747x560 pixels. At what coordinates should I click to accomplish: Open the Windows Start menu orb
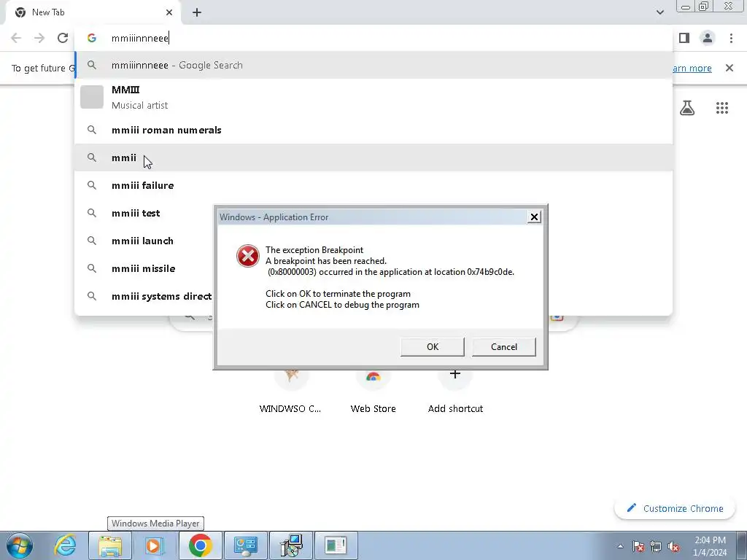click(19, 545)
